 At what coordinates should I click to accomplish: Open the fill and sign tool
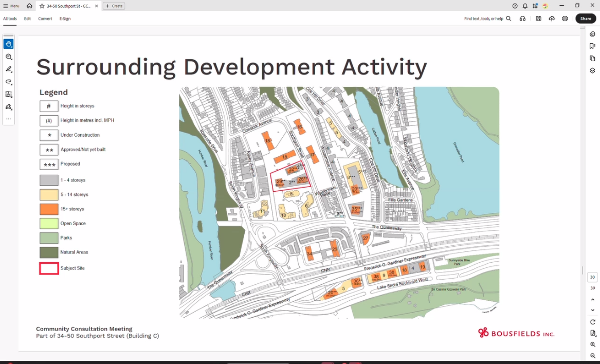8,107
